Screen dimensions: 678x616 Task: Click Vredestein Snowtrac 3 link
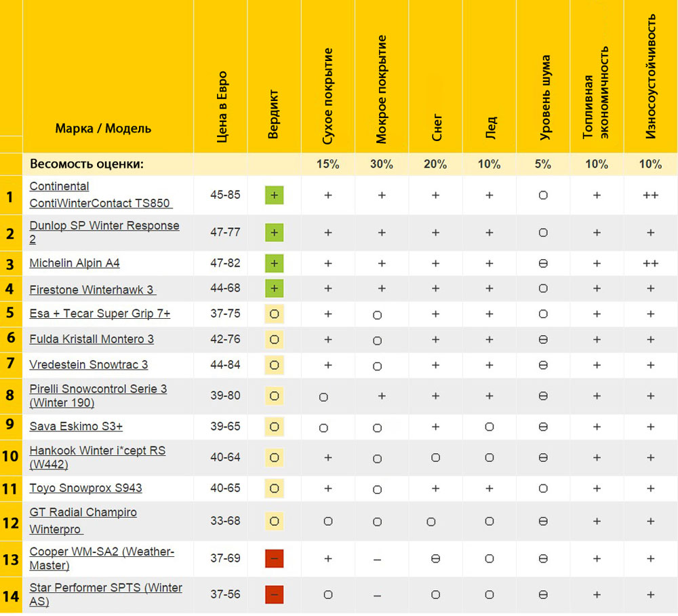pyautogui.click(x=88, y=365)
